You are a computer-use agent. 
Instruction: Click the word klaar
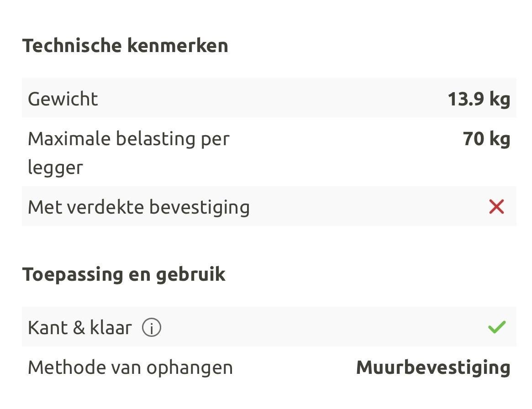point(111,328)
